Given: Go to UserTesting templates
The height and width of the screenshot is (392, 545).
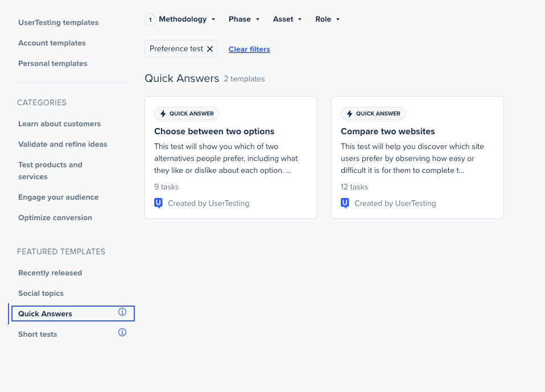Looking at the screenshot, I should [x=58, y=23].
